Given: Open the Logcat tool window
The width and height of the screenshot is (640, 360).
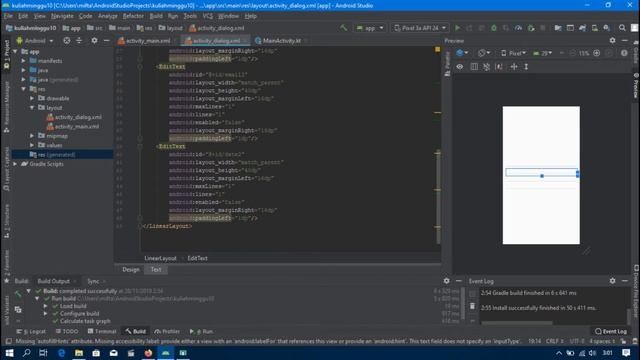Looking at the screenshot, I should coord(32,331).
